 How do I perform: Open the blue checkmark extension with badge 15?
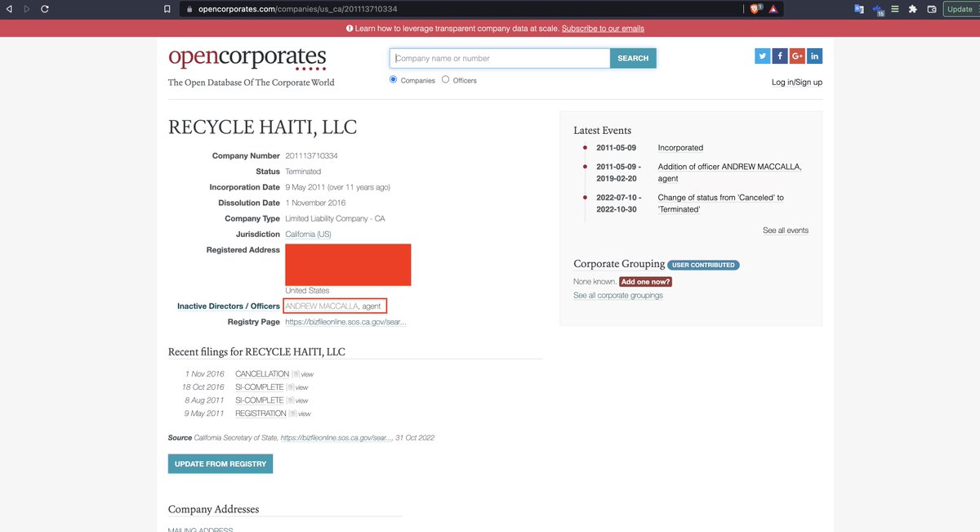click(878, 10)
